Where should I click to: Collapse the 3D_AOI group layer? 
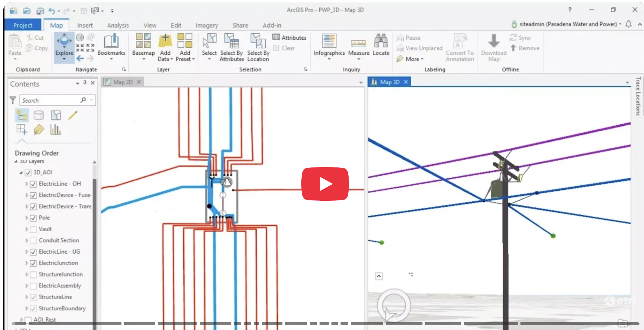[x=21, y=172]
